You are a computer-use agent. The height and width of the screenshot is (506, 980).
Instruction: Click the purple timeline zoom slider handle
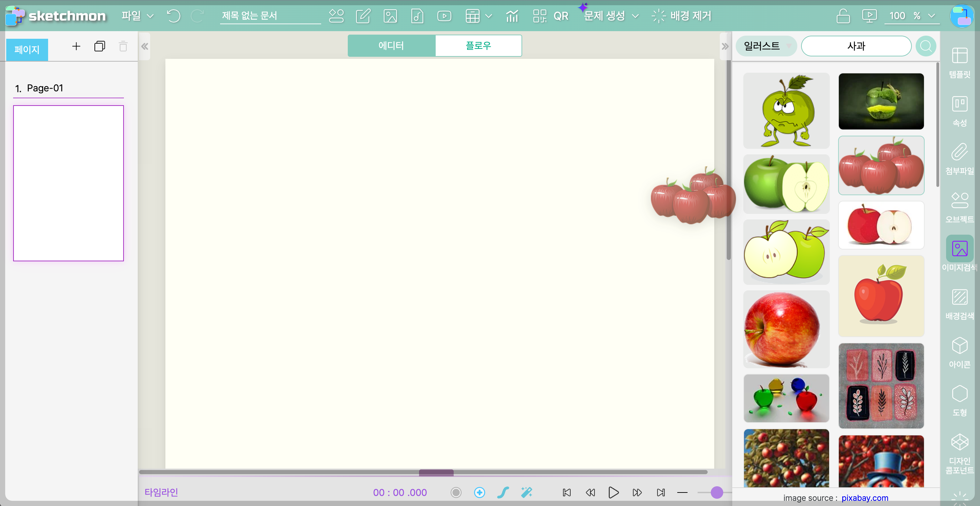(x=717, y=492)
